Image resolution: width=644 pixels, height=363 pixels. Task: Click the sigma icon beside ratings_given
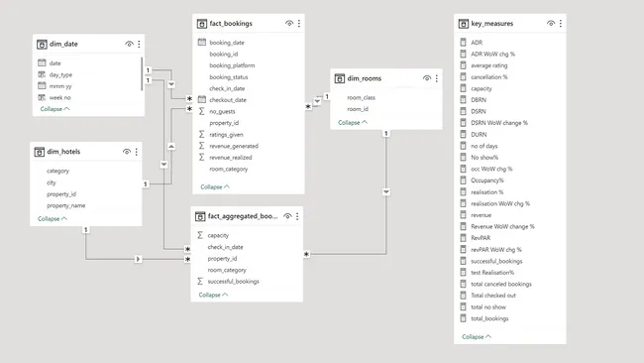click(202, 134)
